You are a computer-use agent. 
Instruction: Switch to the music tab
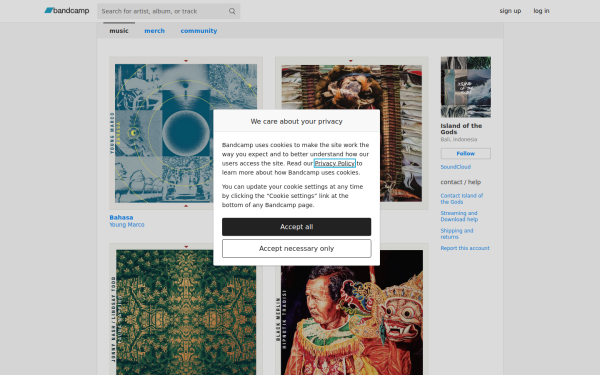tap(119, 31)
